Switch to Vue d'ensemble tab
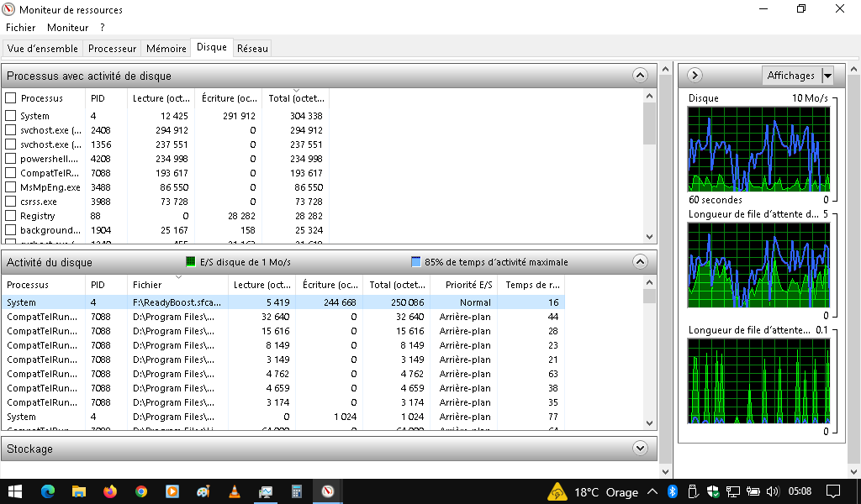 43,48
